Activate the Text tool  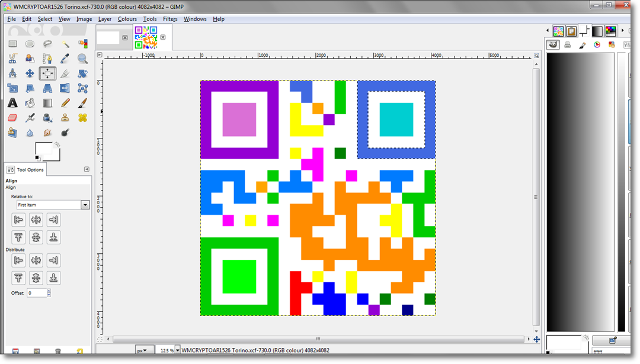pyautogui.click(x=12, y=103)
